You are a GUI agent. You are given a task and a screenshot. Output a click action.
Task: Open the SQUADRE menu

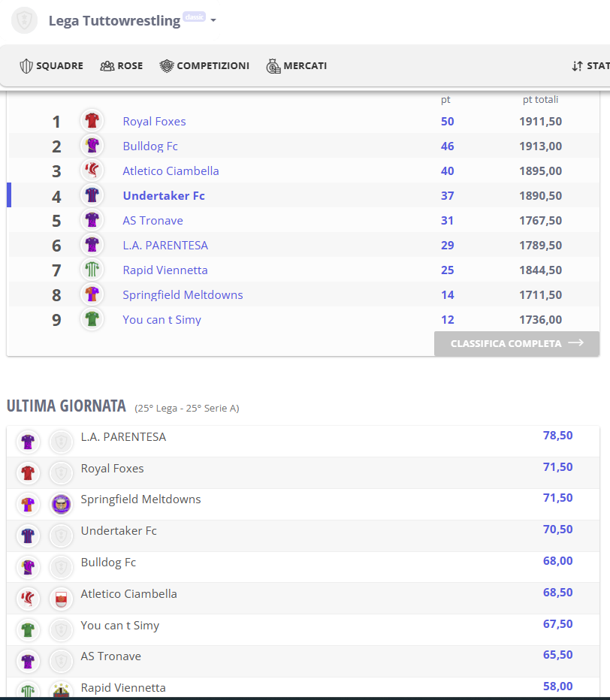(x=51, y=65)
